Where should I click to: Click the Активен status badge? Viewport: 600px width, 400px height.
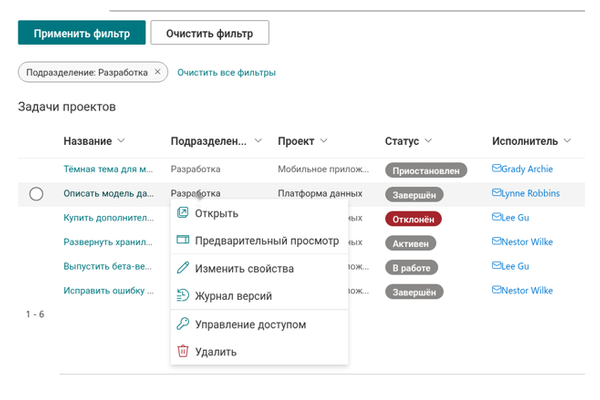tap(411, 243)
